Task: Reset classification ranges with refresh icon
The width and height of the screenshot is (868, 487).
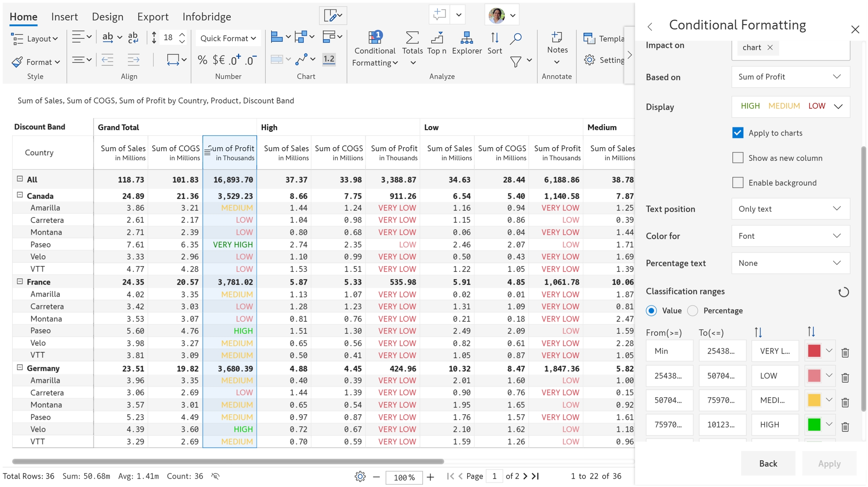Action: (843, 292)
